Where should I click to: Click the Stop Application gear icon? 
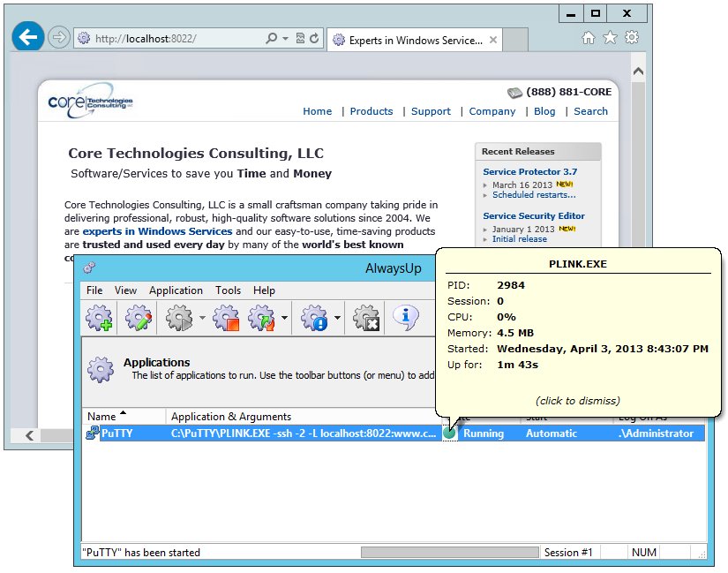pyautogui.click(x=226, y=318)
